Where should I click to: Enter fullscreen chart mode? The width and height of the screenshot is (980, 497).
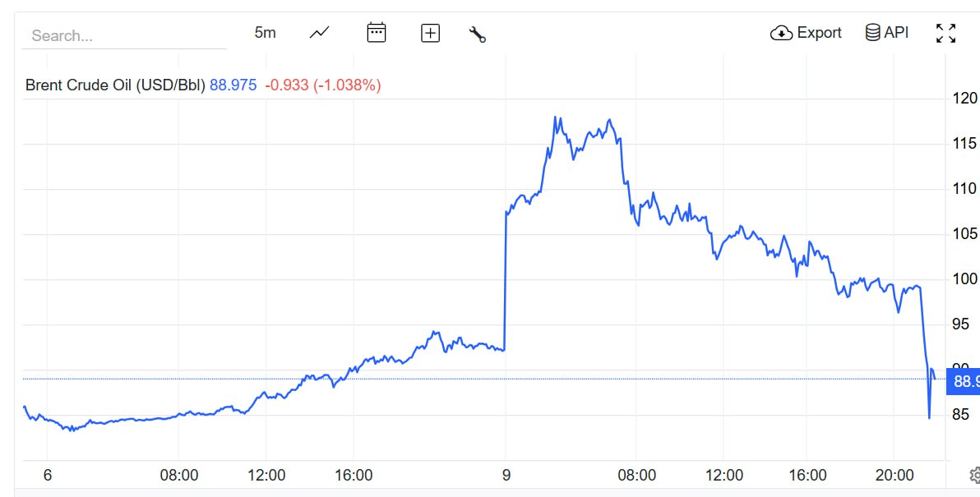(x=946, y=33)
